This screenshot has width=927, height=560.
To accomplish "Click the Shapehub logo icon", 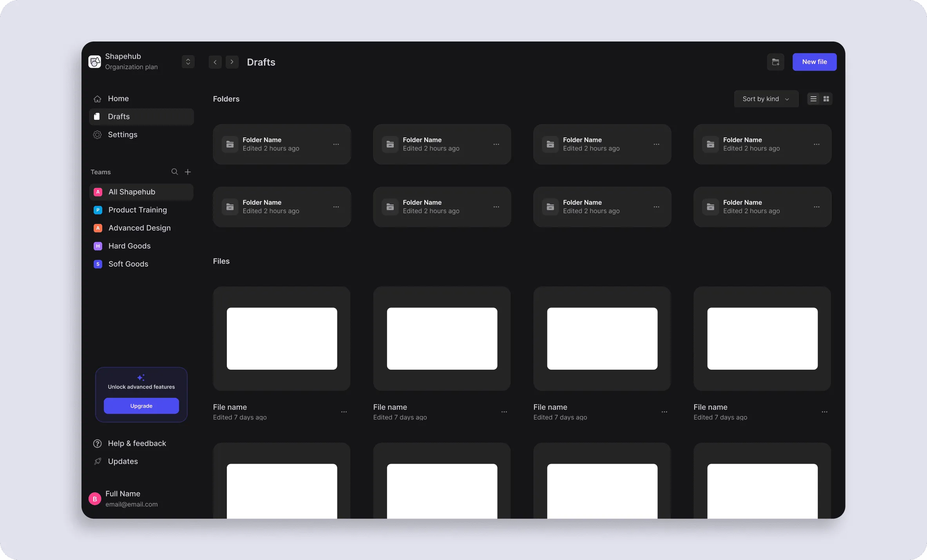I will tap(95, 61).
